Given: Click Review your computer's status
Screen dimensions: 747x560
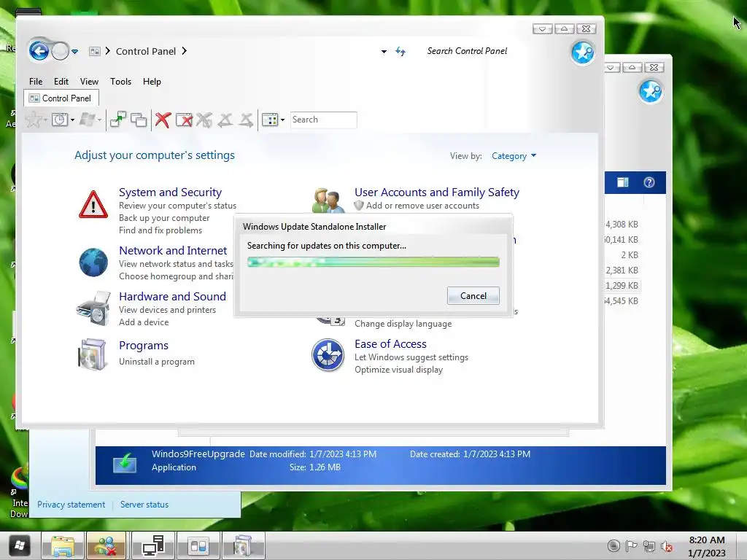Looking at the screenshot, I should coord(177,205).
